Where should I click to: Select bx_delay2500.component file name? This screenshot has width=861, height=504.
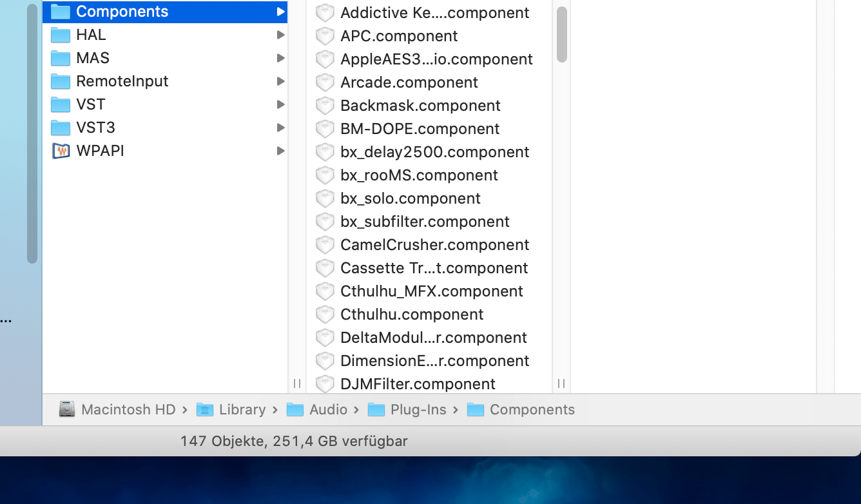tap(435, 152)
